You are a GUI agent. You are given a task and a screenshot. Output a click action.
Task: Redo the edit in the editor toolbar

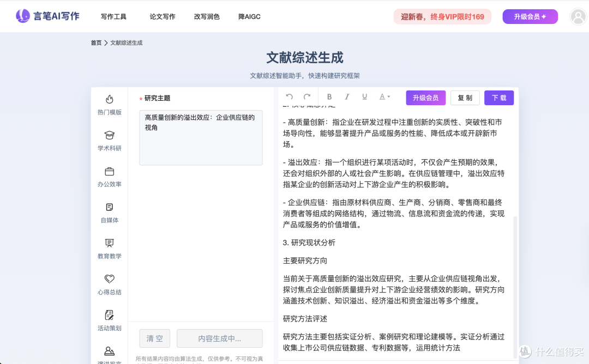click(307, 97)
